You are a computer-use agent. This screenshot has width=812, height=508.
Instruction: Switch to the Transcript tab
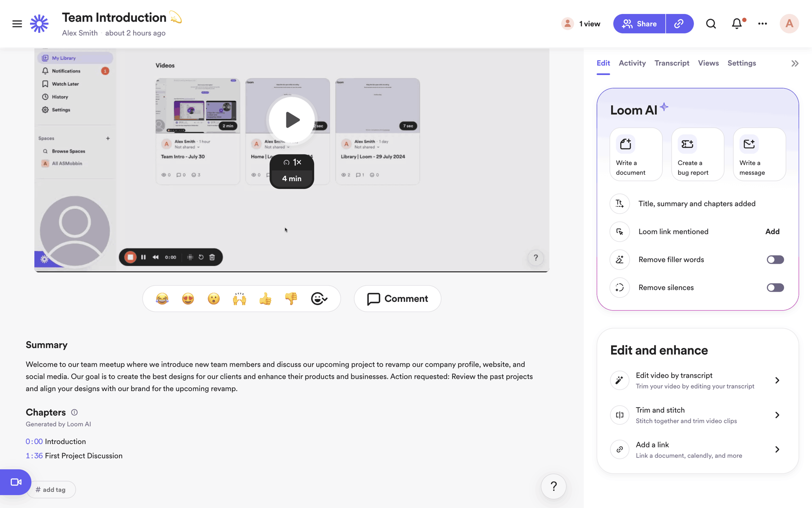pos(672,63)
